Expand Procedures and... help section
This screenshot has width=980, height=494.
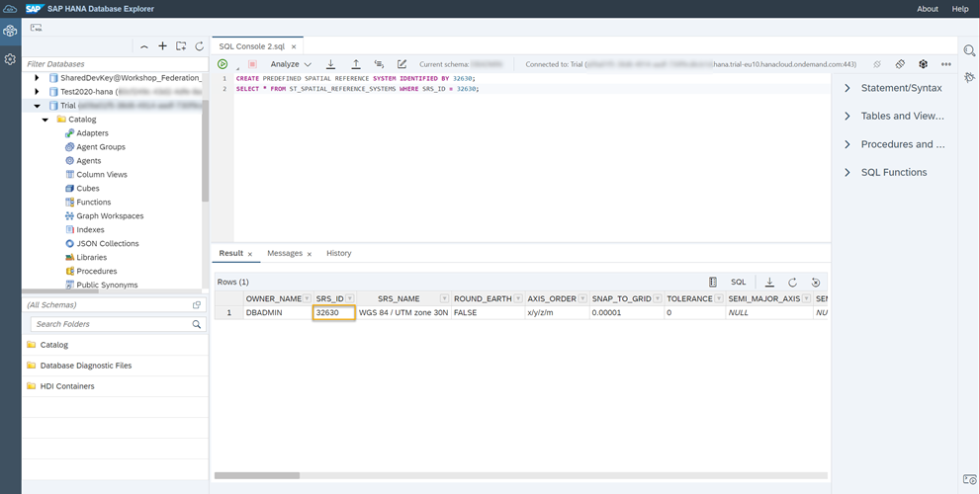tap(847, 144)
